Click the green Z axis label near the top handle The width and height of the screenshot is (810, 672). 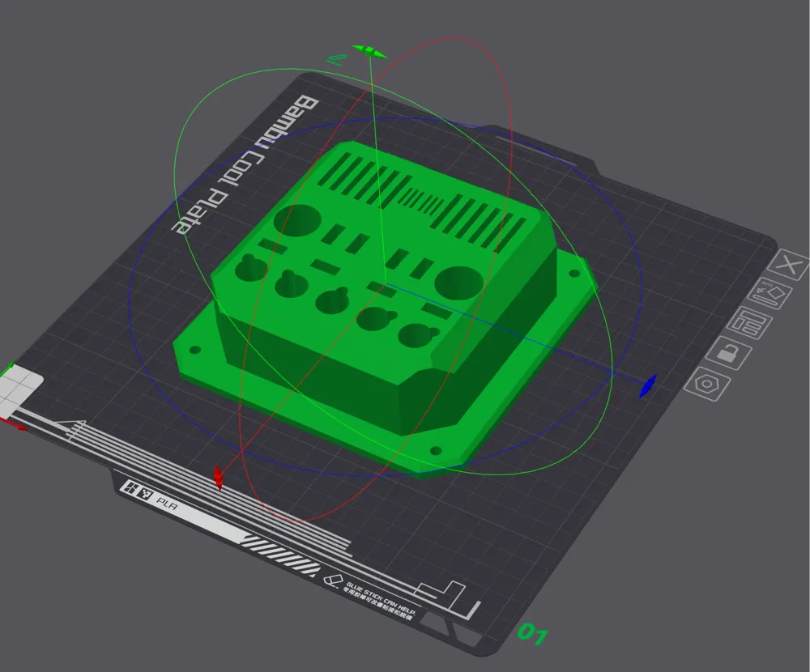tap(336, 59)
